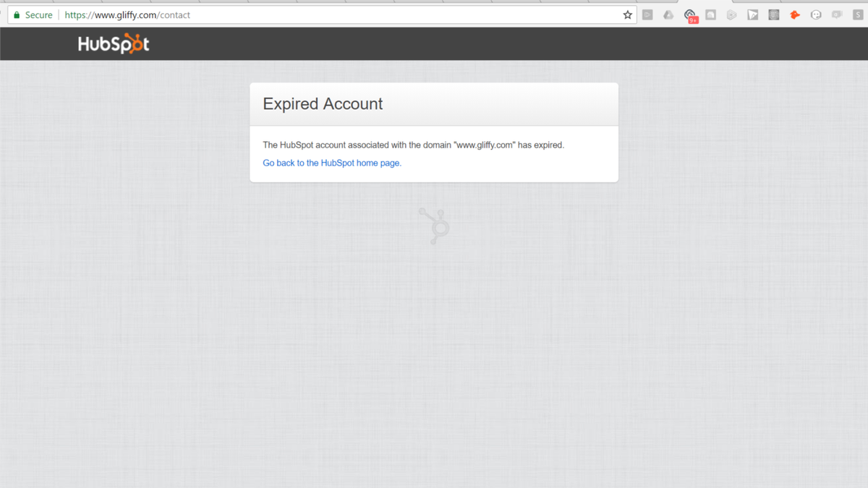The height and width of the screenshot is (488, 868).
Task: Click the HubSpot logo in the header
Action: tap(114, 43)
